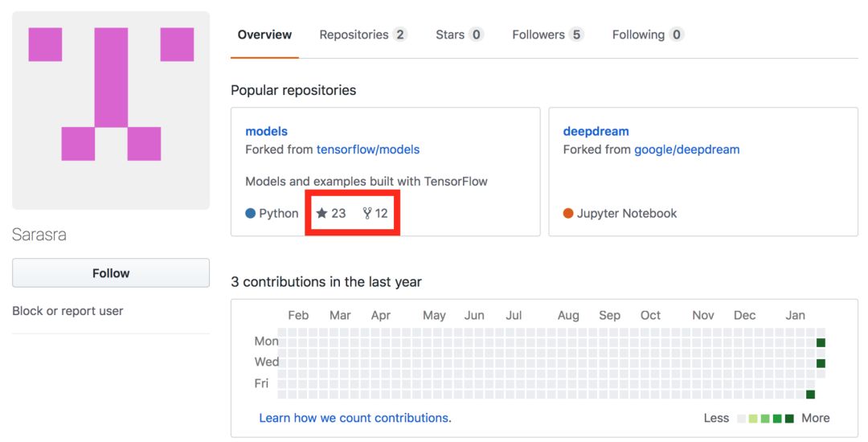
Task: Open the Stars tab
Action: tap(459, 35)
